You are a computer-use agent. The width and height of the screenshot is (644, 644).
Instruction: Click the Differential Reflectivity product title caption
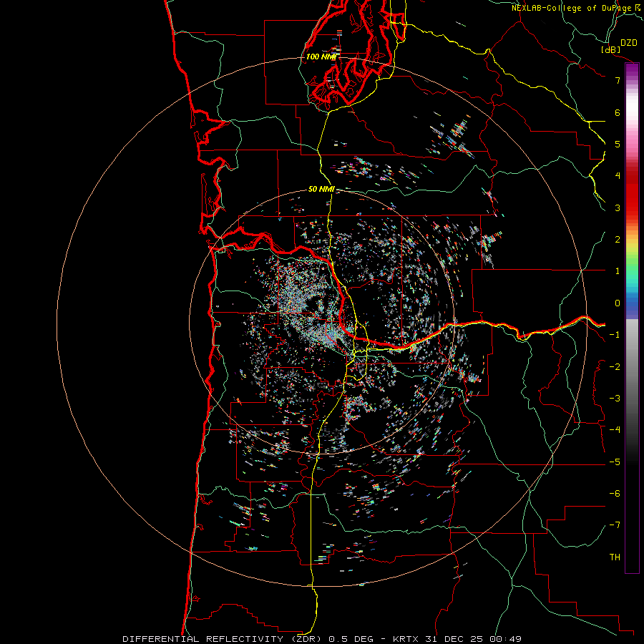pos(322,639)
